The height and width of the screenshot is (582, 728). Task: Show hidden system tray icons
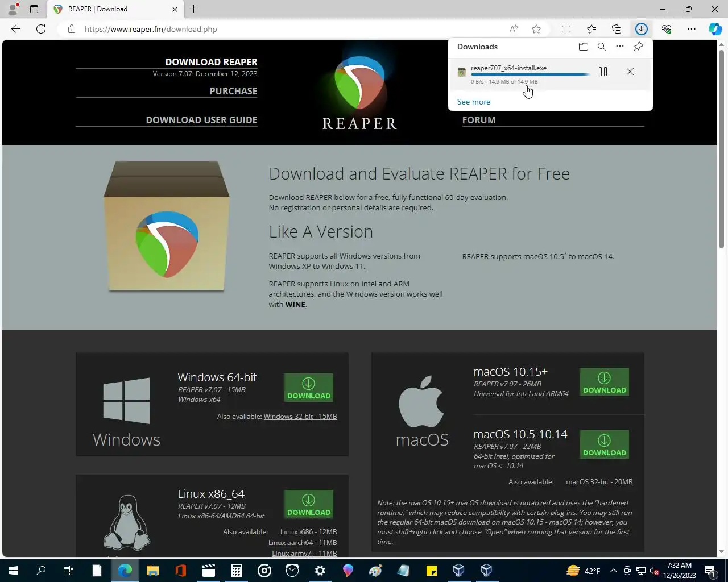point(613,571)
